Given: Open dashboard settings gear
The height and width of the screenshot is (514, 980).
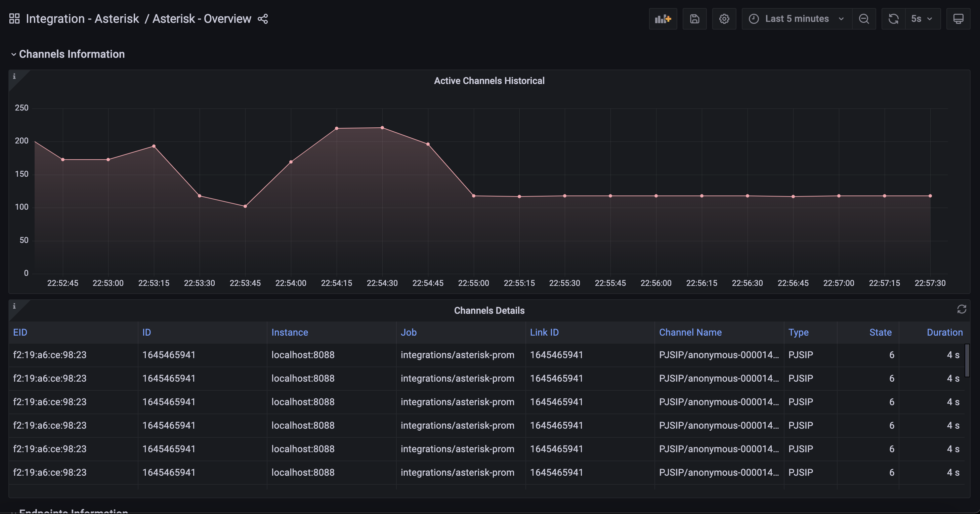Looking at the screenshot, I should pos(724,18).
